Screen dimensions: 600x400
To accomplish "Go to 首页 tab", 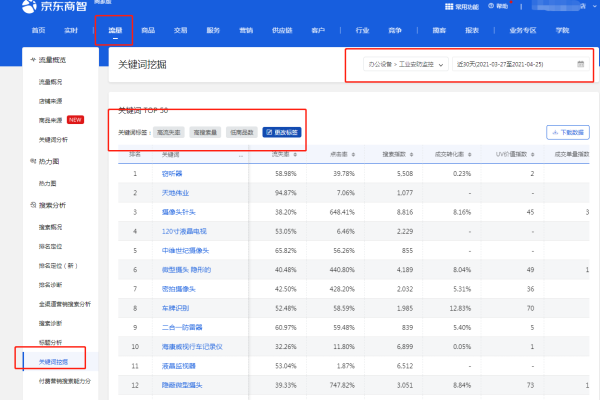I will point(38,30).
